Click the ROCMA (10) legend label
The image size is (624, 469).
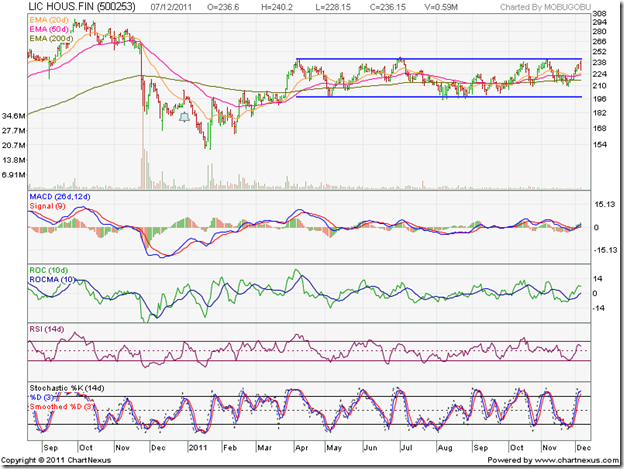(52, 280)
